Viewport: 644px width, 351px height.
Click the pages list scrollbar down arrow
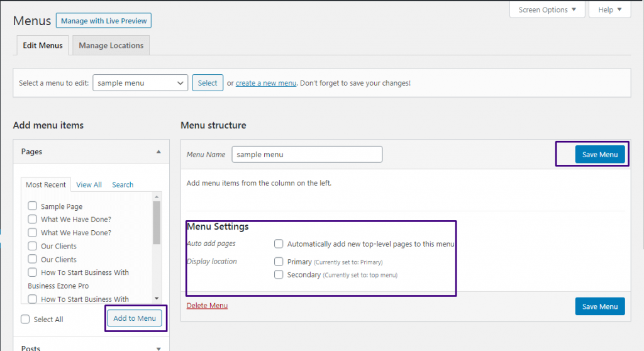pos(157,298)
